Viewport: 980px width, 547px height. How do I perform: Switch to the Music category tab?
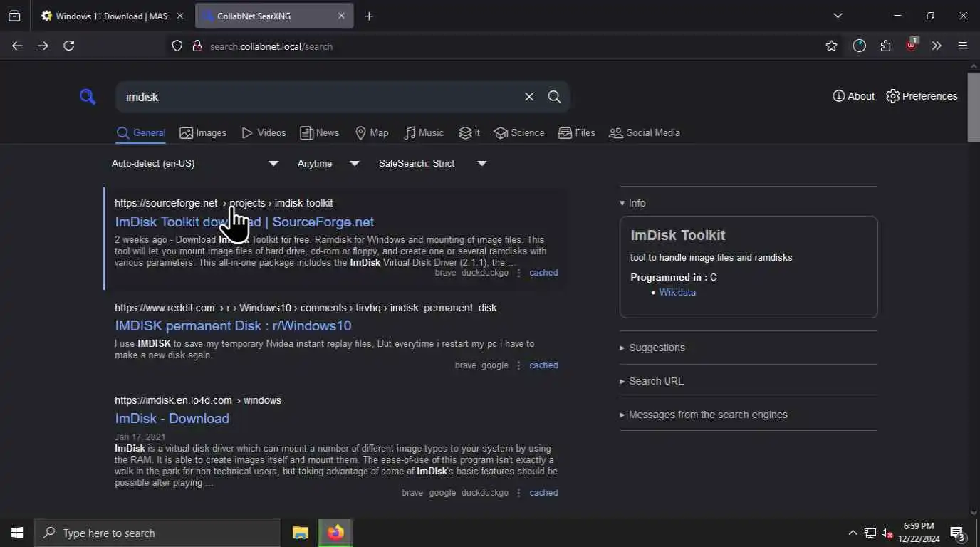424,133
